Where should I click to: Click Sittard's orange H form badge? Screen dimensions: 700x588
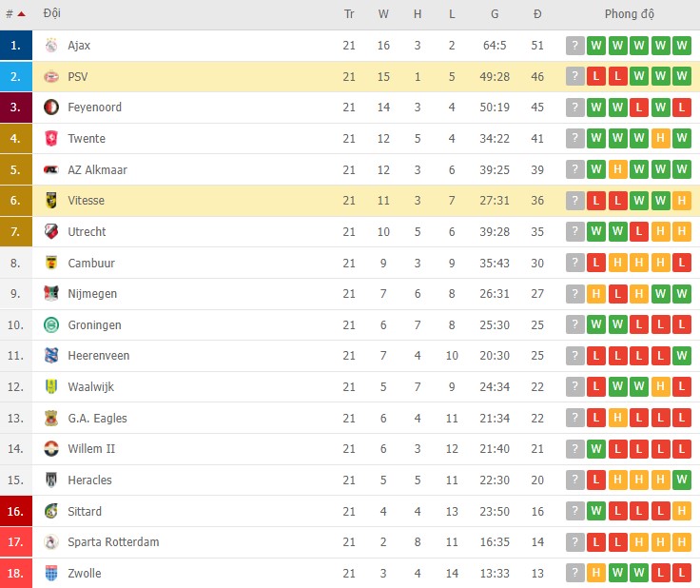click(x=680, y=512)
